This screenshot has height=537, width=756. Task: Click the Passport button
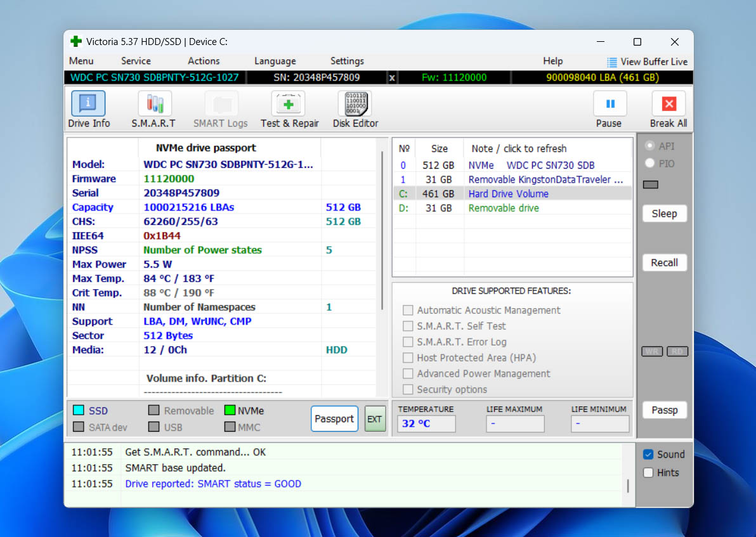tap(334, 418)
